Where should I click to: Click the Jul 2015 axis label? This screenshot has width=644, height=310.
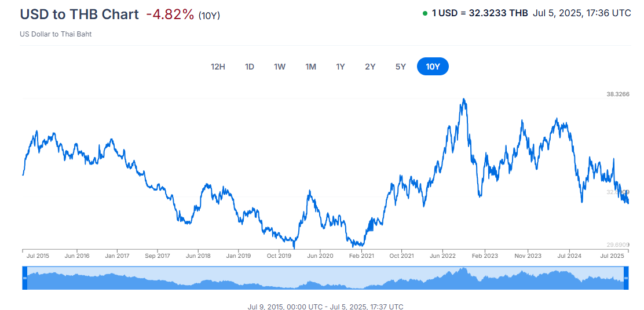point(38,256)
